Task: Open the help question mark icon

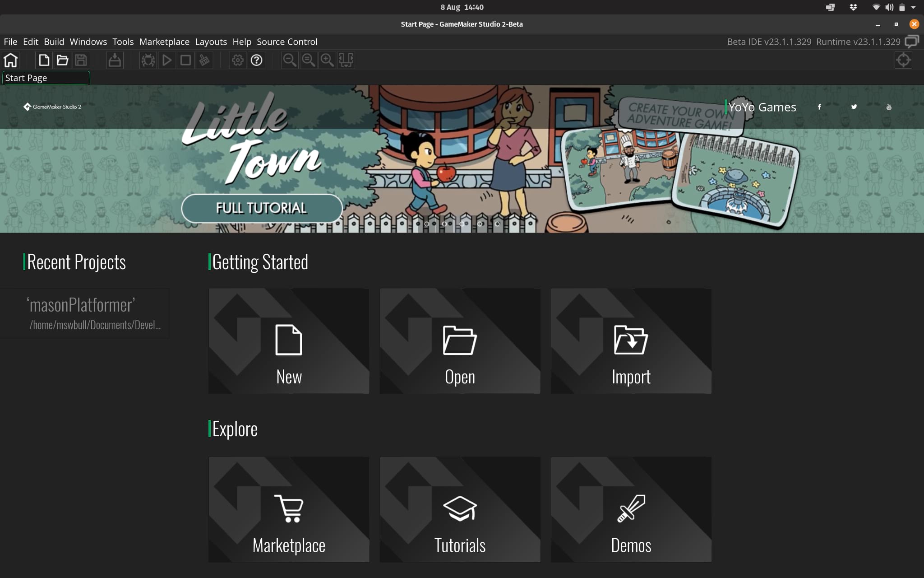Action: [x=257, y=60]
